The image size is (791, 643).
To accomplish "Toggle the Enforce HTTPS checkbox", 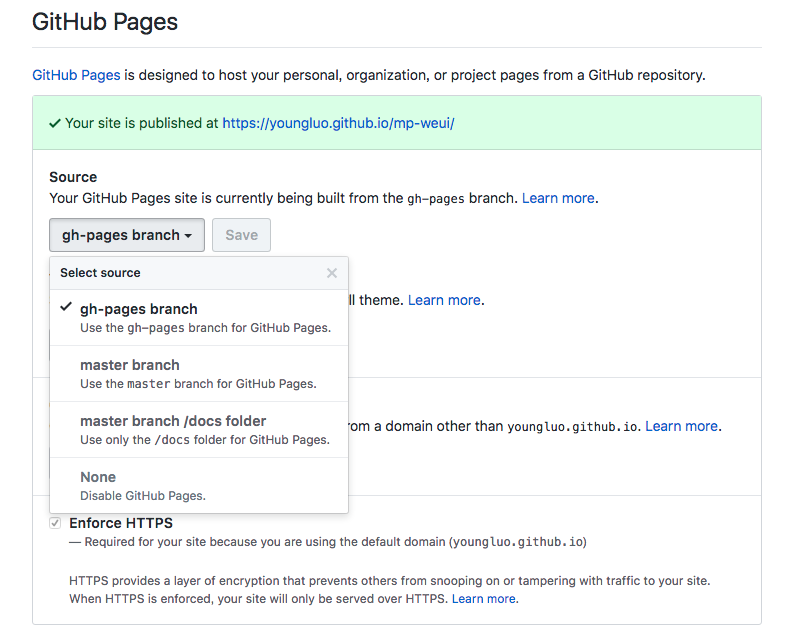I will 55,523.
